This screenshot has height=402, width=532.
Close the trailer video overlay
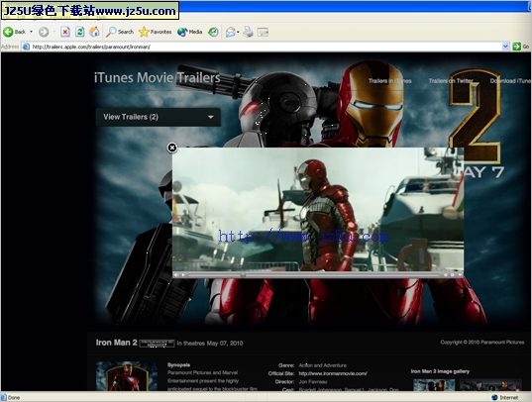pyautogui.click(x=172, y=148)
